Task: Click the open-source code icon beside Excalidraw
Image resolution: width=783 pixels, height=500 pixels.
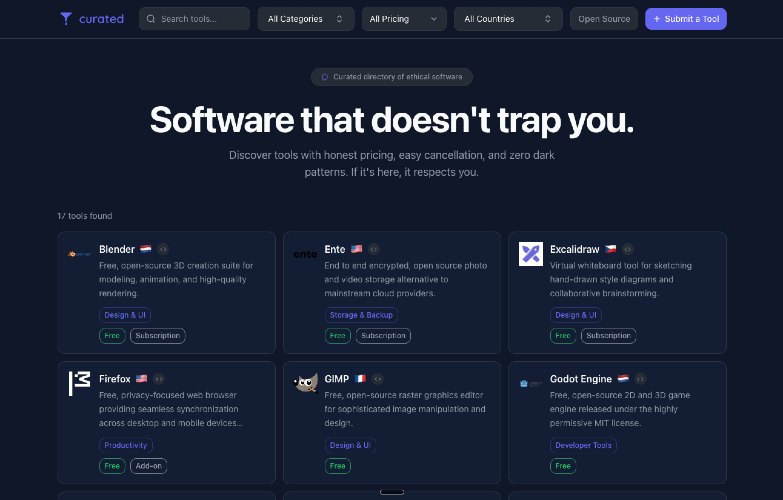Action: click(x=628, y=249)
